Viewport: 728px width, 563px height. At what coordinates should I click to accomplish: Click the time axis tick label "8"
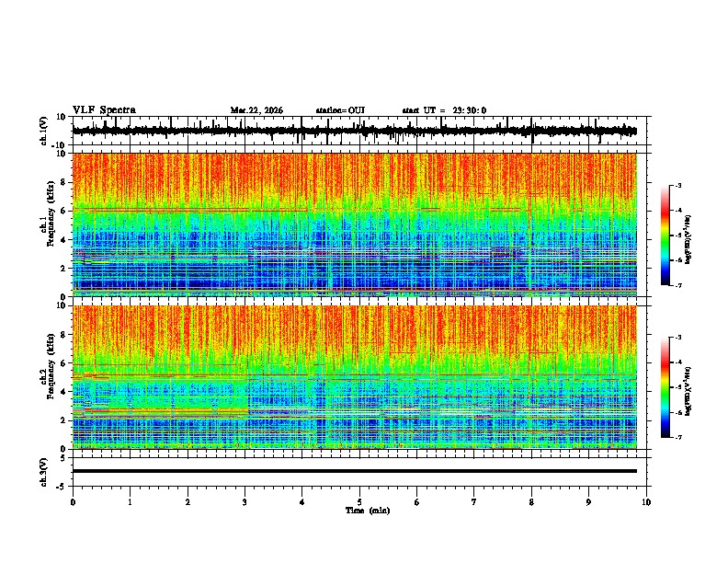click(531, 502)
